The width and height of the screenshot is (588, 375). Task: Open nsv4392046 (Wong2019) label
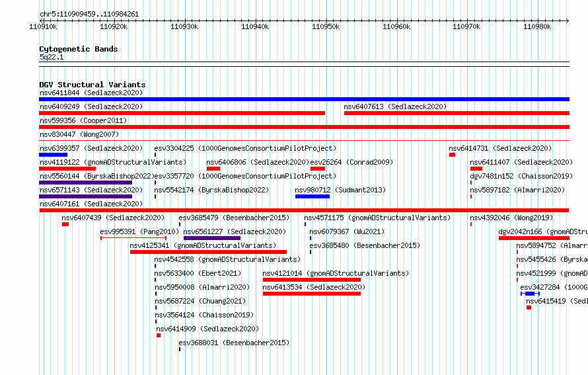click(511, 218)
